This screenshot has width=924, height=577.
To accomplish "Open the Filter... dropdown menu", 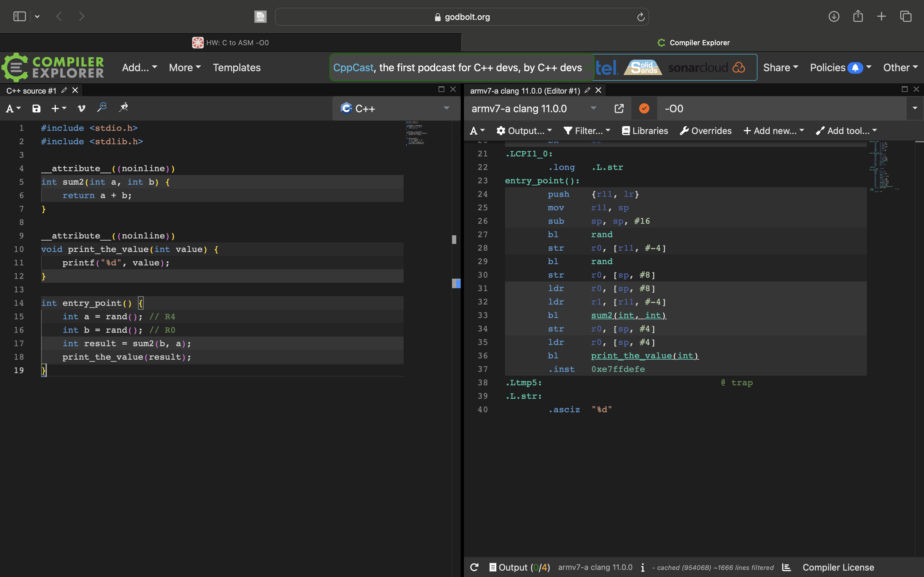I will (x=587, y=131).
